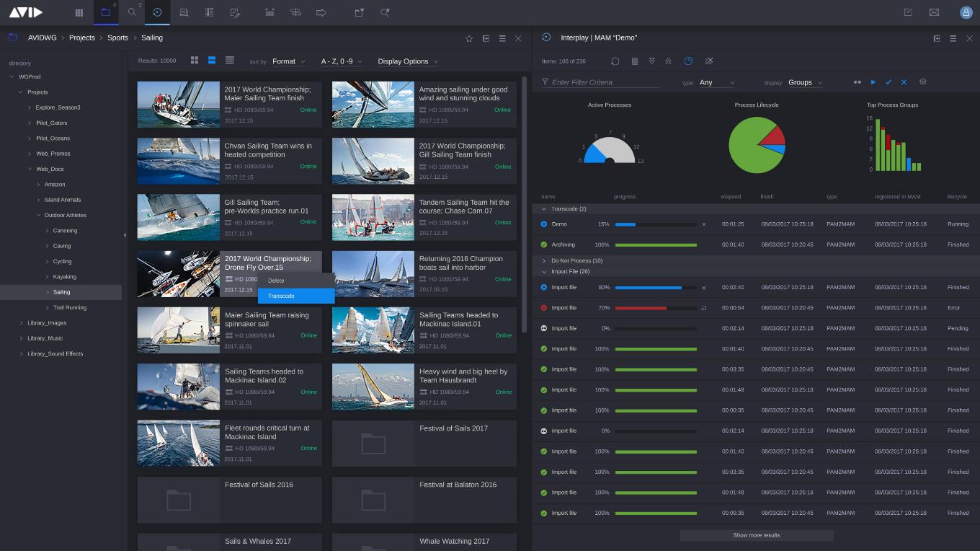This screenshot has height=551, width=980.
Task: Open the Display Options dropdown
Action: point(407,61)
